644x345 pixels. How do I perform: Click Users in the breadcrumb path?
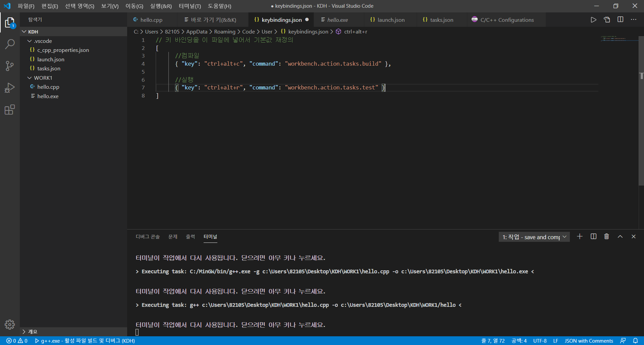(x=151, y=31)
